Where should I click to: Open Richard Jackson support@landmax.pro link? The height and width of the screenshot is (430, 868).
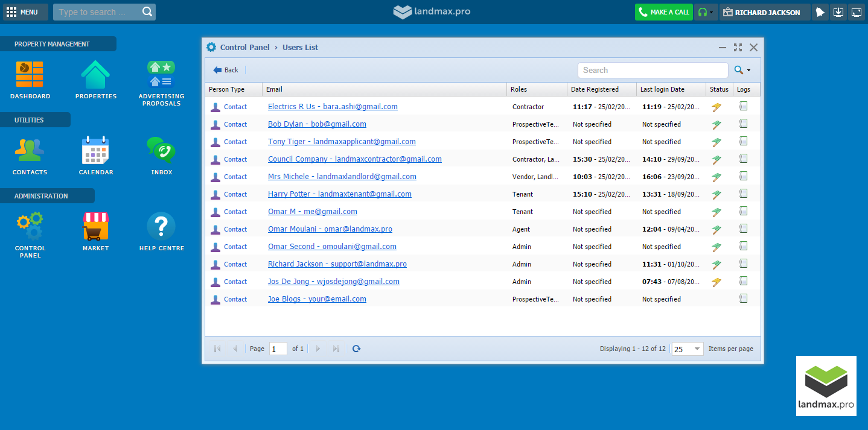click(x=337, y=264)
